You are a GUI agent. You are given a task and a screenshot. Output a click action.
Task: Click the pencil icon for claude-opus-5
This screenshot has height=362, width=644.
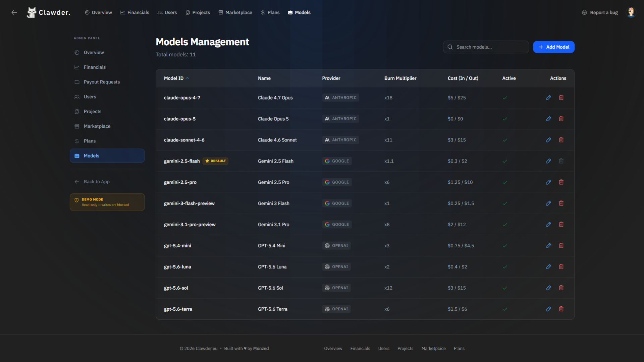pos(548,119)
